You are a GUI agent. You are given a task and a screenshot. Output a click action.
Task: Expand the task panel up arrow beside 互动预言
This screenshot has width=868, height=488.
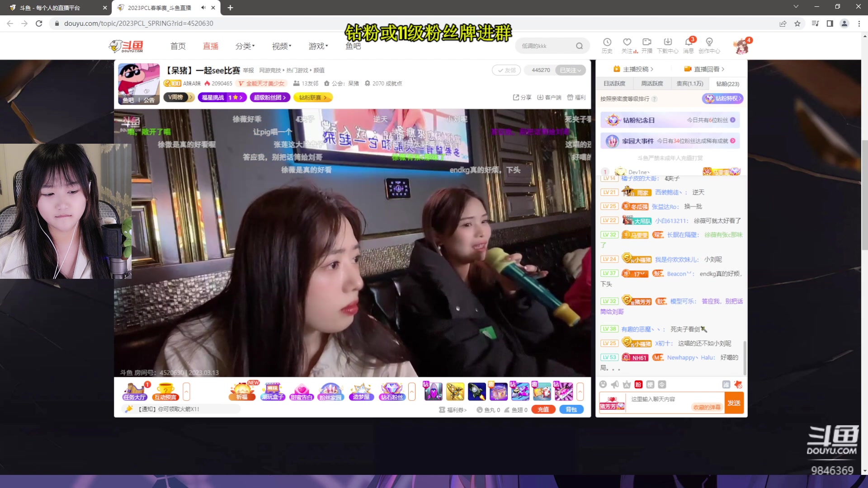[186, 391]
